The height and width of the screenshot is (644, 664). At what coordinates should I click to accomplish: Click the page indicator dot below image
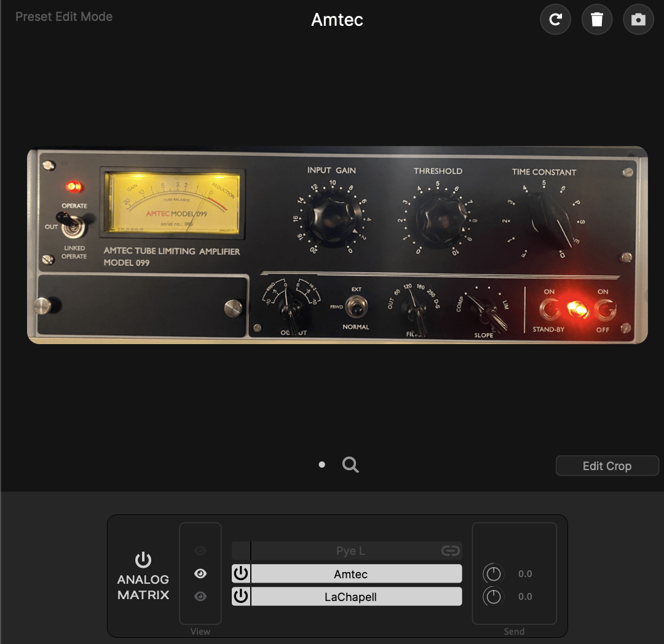(322, 465)
